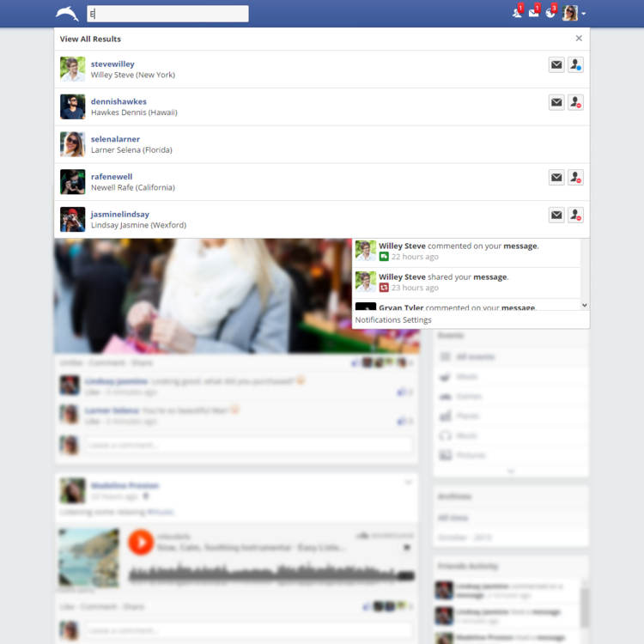
Task: Open stevewilley profile link
Action: tap(112, 64)
